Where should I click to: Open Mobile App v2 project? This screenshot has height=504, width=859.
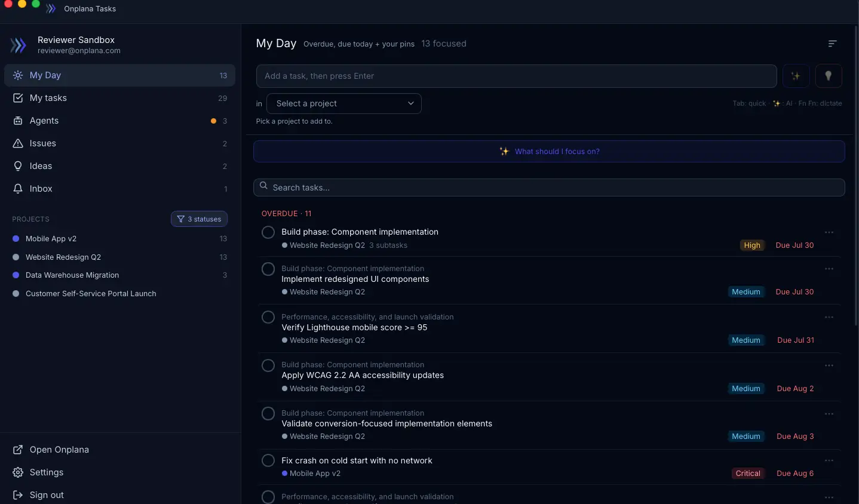coord(119,239)
